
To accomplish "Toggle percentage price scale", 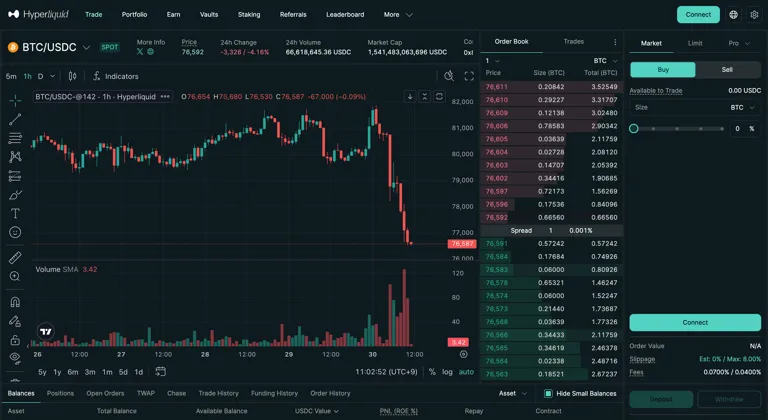I will 432,372.
